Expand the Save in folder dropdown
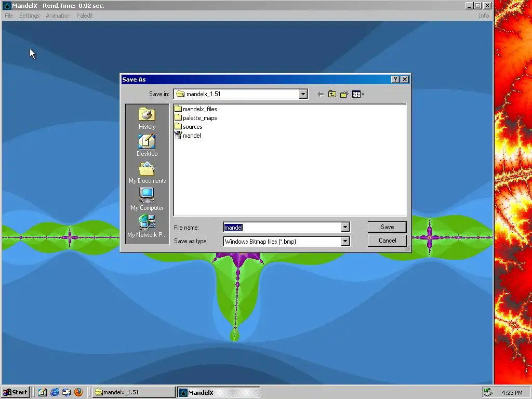Image resolution: width=532 pixels, height=399 pixels. [303, 94]
